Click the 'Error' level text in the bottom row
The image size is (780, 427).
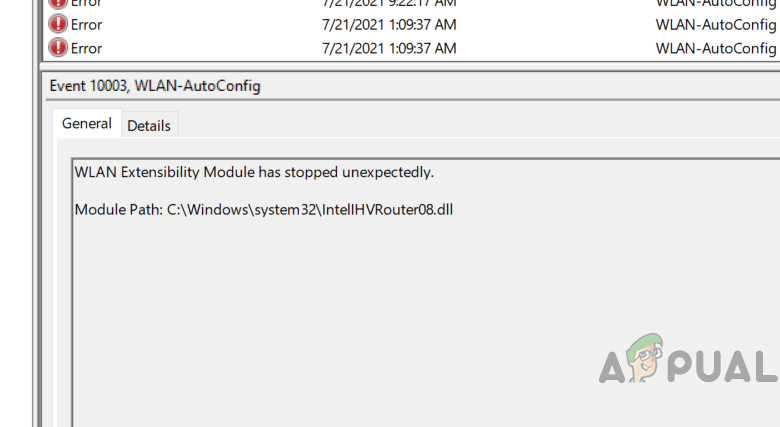point(87,48)
